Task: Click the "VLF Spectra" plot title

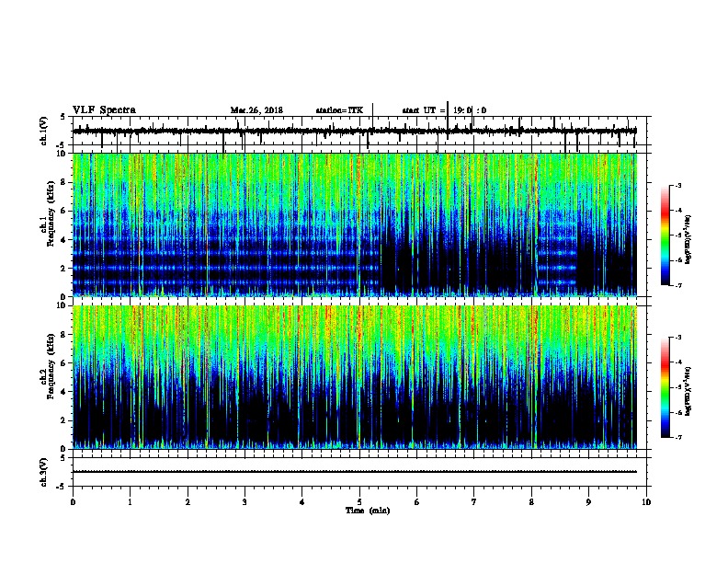Action: pos(104,110)
